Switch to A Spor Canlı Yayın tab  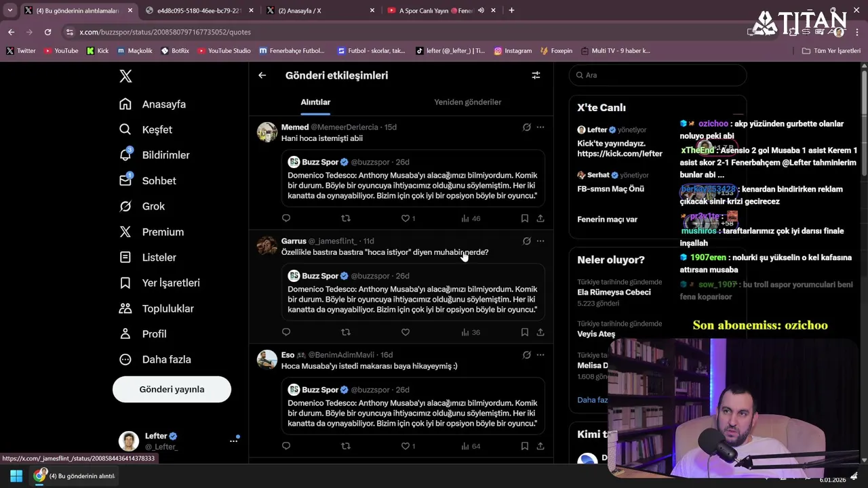click(442, 11)
